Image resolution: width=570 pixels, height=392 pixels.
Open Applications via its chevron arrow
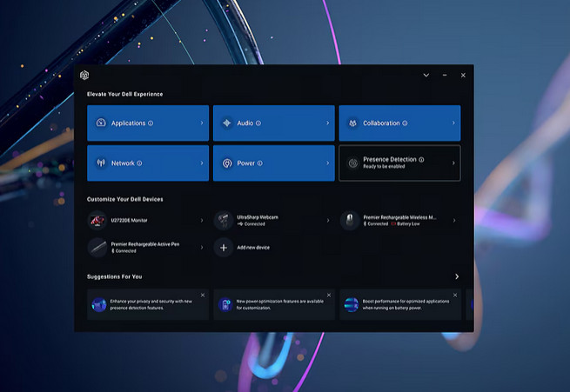tap(202, 123)
